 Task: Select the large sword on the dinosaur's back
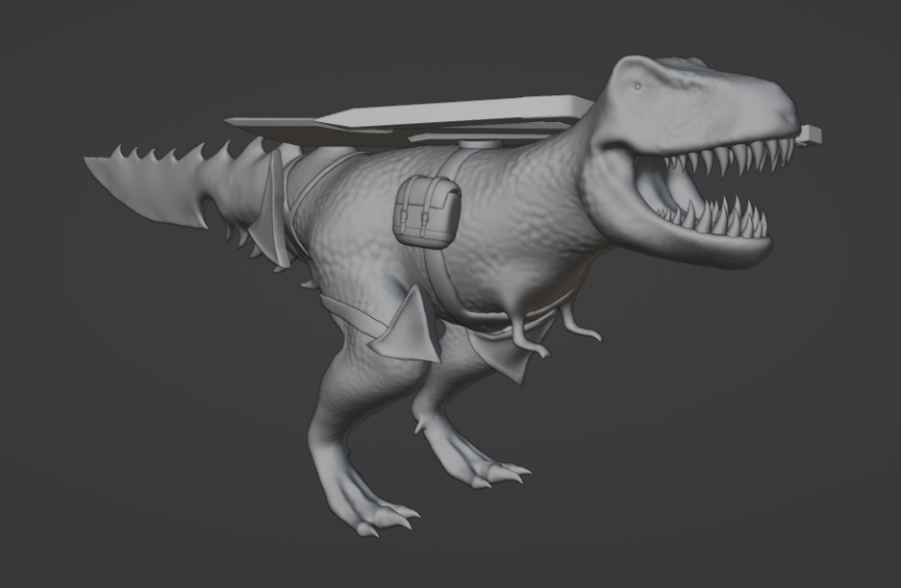point(409,121)
